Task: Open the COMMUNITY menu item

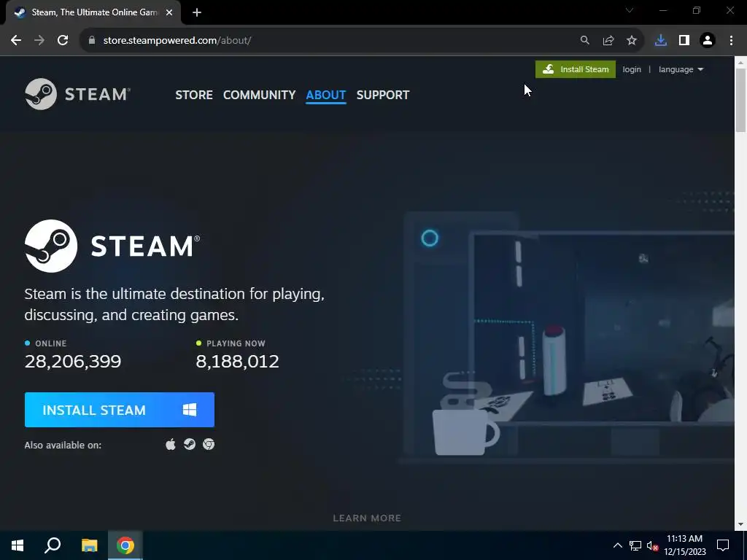Action: [x=259, y=95]
